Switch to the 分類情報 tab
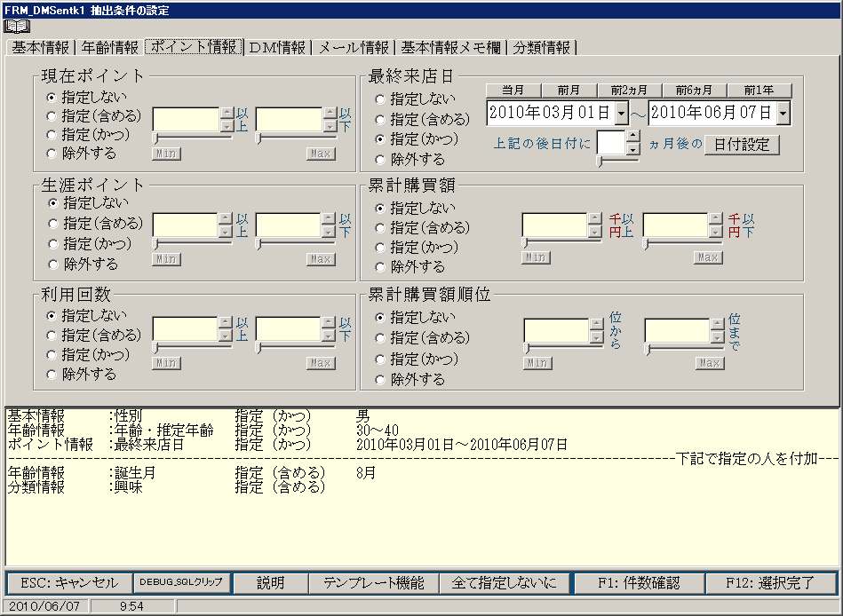 coord(540,47)
